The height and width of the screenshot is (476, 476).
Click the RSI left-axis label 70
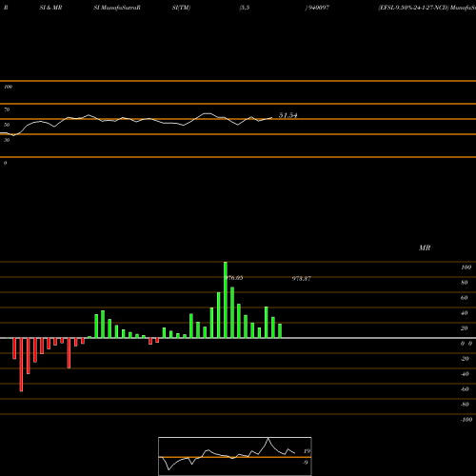coord(7,109)
